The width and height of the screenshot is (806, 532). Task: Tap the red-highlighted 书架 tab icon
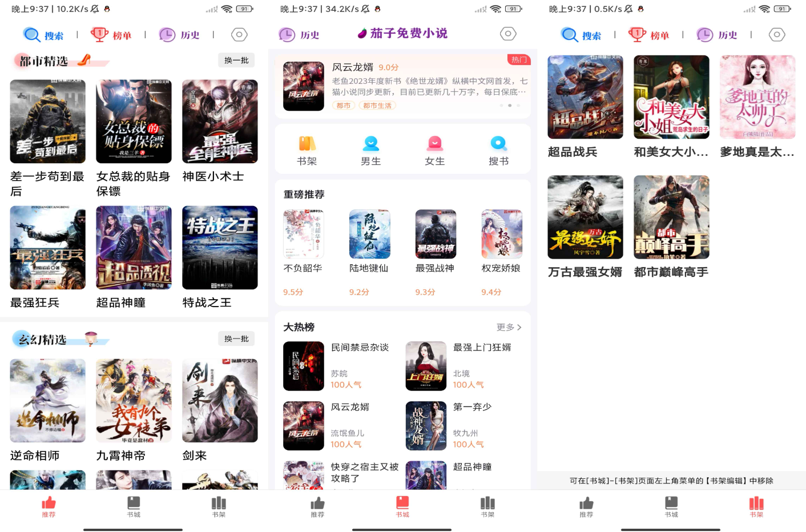756,503
